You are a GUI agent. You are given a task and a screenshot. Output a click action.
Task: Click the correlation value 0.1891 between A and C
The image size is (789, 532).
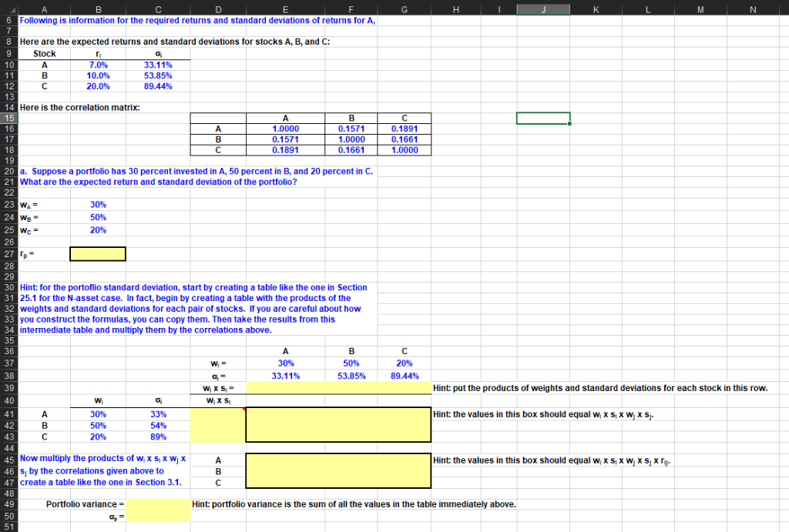click(404, 128)
